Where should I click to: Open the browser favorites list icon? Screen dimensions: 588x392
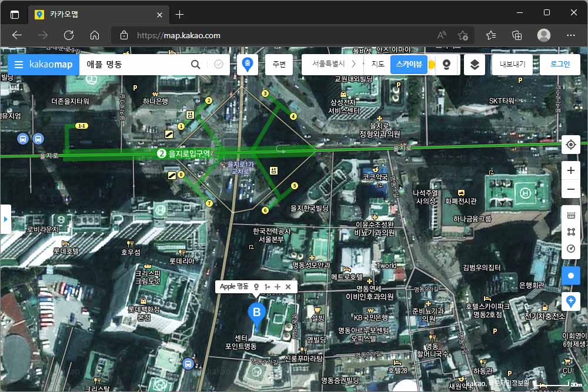coord(491,35)
